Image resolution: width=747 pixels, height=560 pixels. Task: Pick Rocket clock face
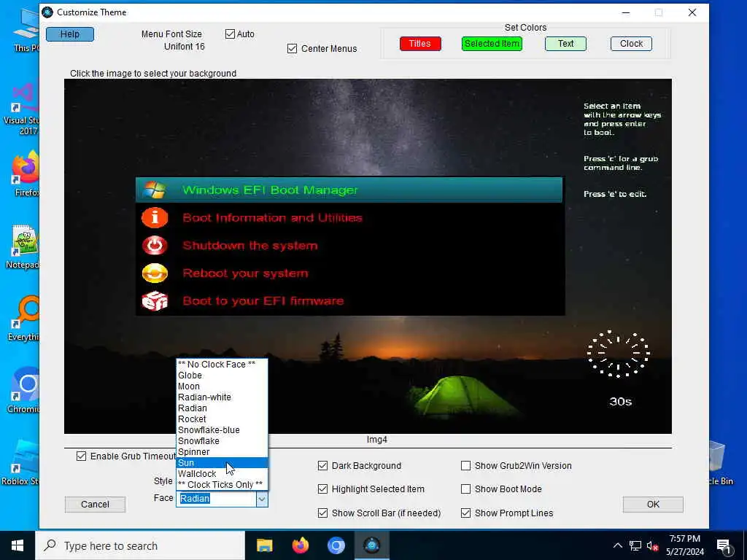[x=222, y=419]
